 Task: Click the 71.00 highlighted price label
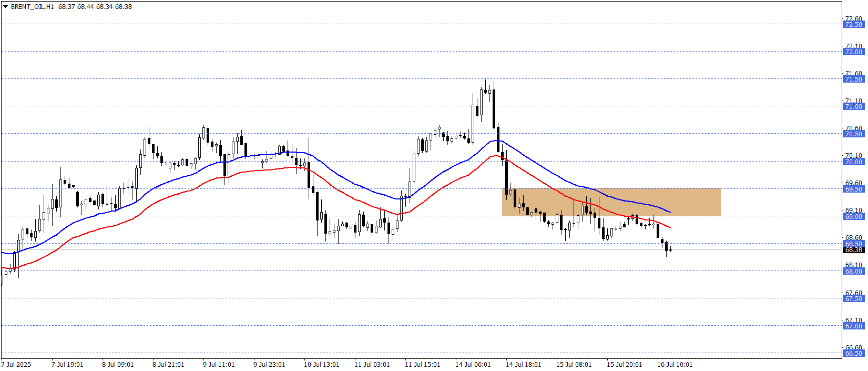tap(853, 106)
